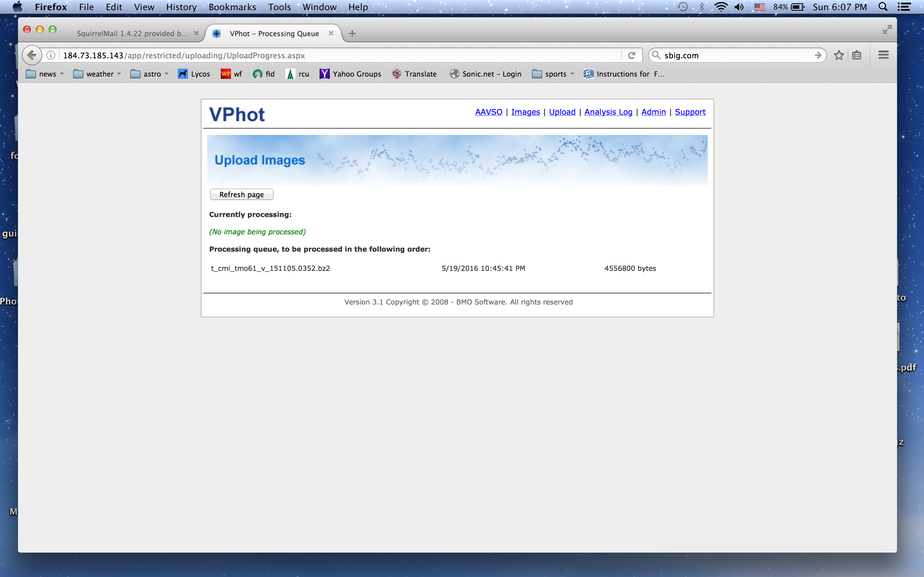Click the site info icon in address bar
Image resolution: width=924 pixels, height=577 pixels.
pos(50,55)
